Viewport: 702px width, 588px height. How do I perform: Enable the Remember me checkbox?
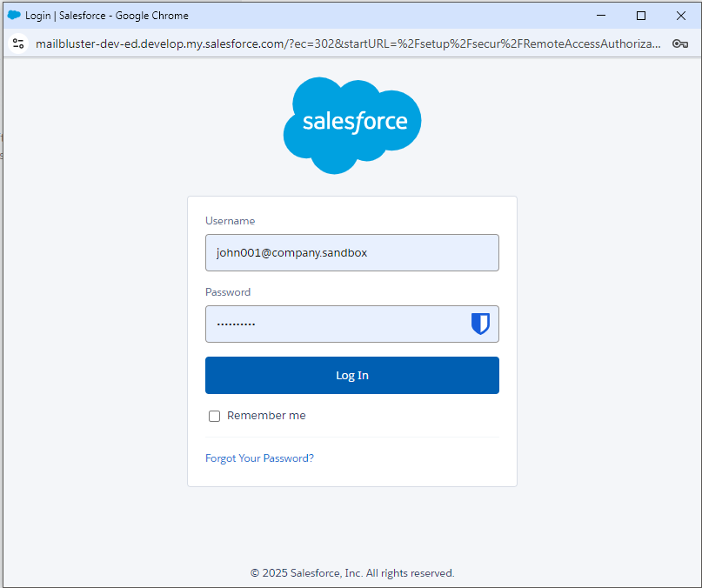(215, 417)
